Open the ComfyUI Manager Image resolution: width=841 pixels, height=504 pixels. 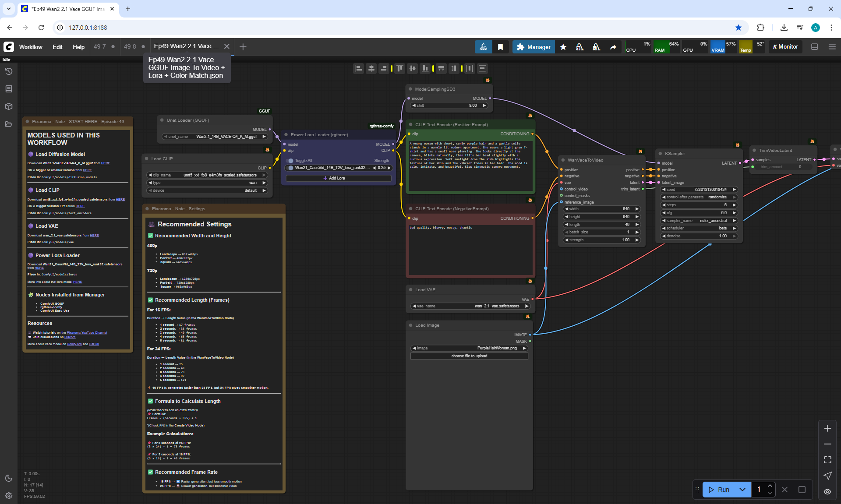(x=534, y=47)
